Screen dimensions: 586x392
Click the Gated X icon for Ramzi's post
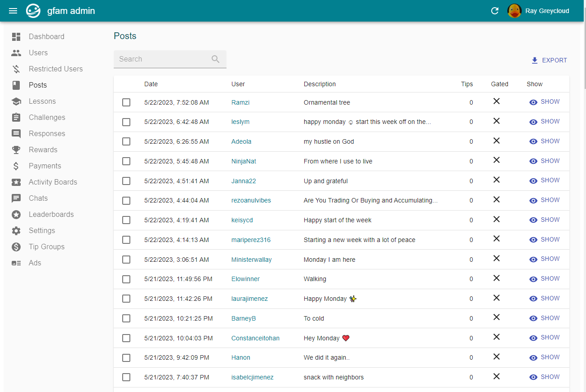tap(497, 101)
